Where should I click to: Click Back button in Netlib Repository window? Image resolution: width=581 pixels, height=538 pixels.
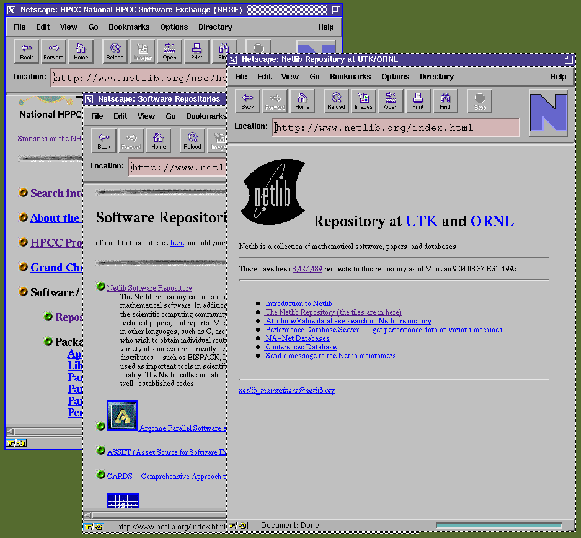[248, 101]
